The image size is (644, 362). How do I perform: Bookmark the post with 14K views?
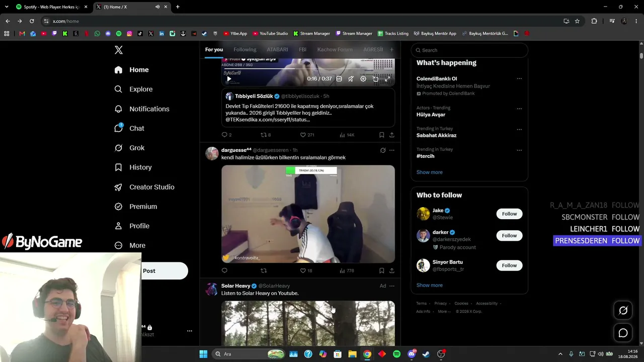click(381, 135)
